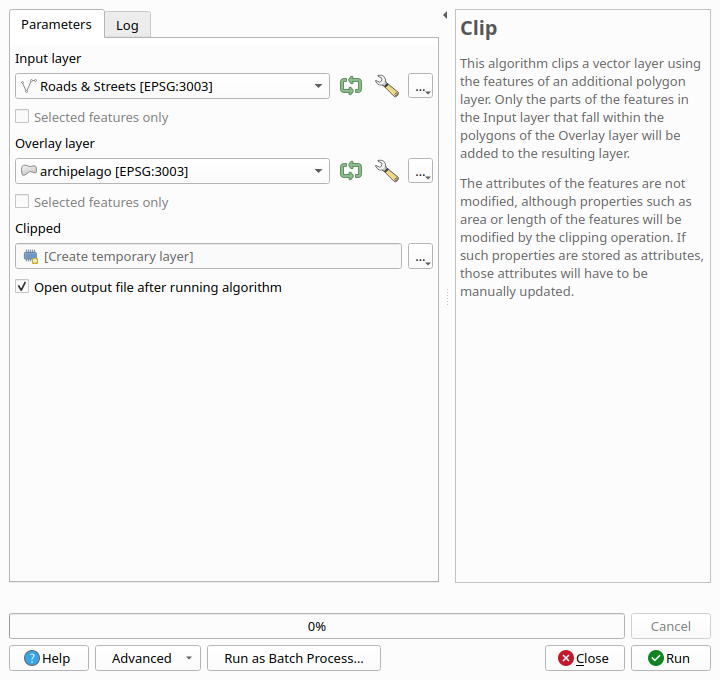Click the Clipped output path field
Image resolution: width=720 pixels, height=680 pixels.
(x=208, y=256)
